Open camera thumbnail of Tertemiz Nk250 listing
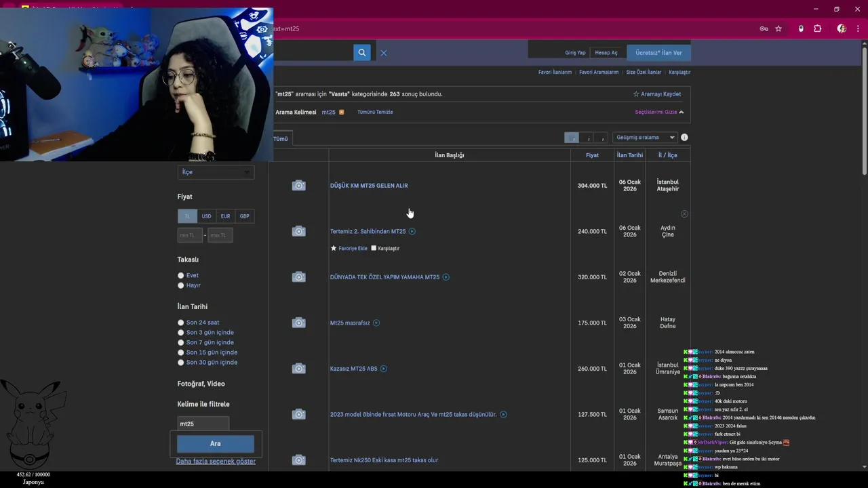Screen dimensions: 868x488 [298, 460]
